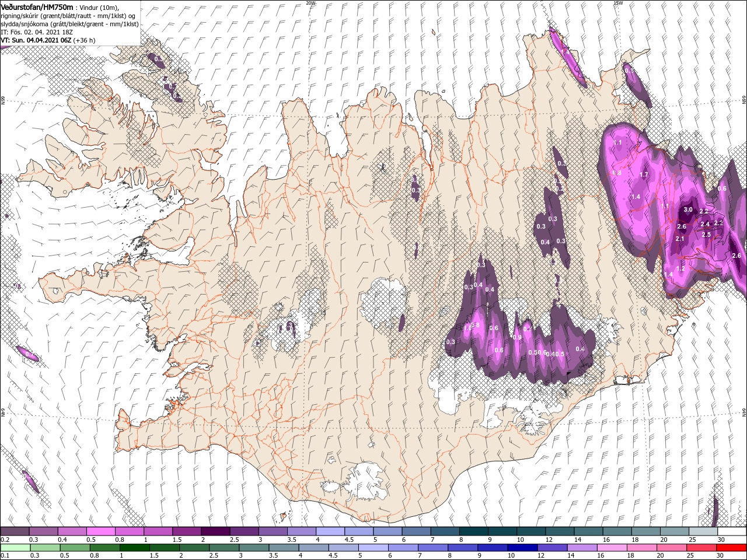Click the '3.0' precipitation value on the map
This screenshot has width=747, height=560.
tap(688, 210)
